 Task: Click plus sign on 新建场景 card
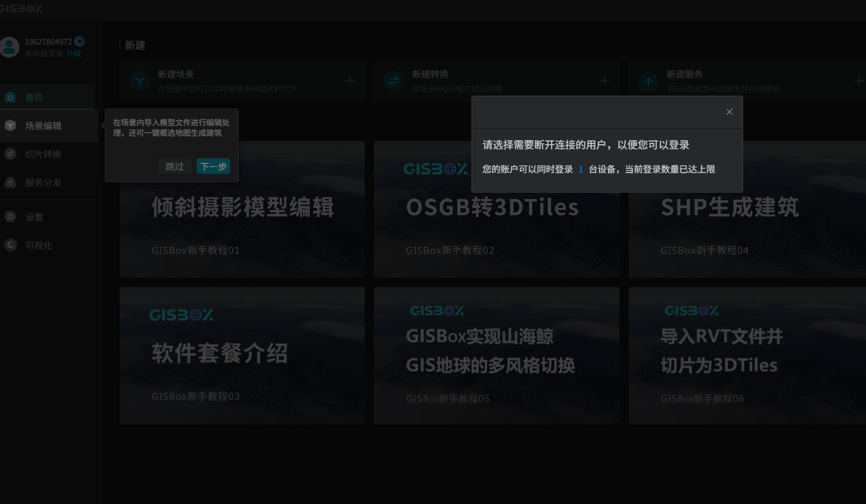[350, 81]
